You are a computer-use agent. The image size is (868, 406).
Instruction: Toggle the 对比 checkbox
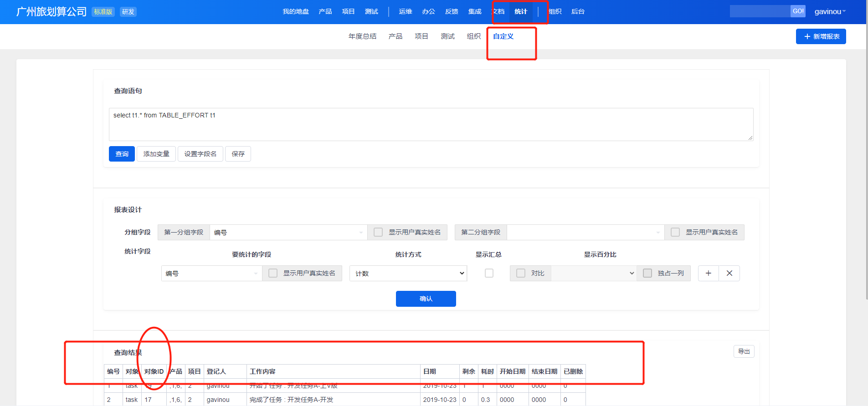point(521,273)
